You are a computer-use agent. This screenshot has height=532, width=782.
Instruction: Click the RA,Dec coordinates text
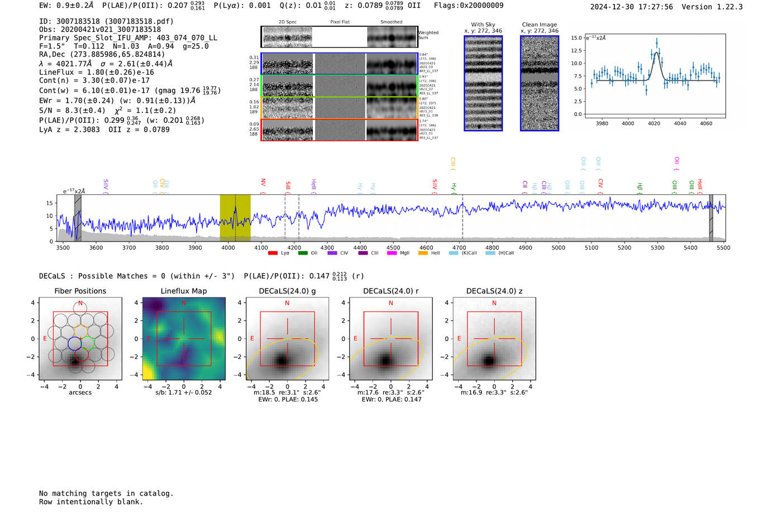coord(102,55)
